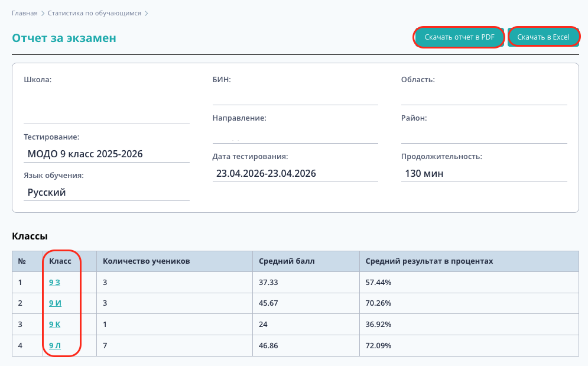Viewport: 588px width, 366px height.
Task: Click the Область field
Action: (484, 95)
